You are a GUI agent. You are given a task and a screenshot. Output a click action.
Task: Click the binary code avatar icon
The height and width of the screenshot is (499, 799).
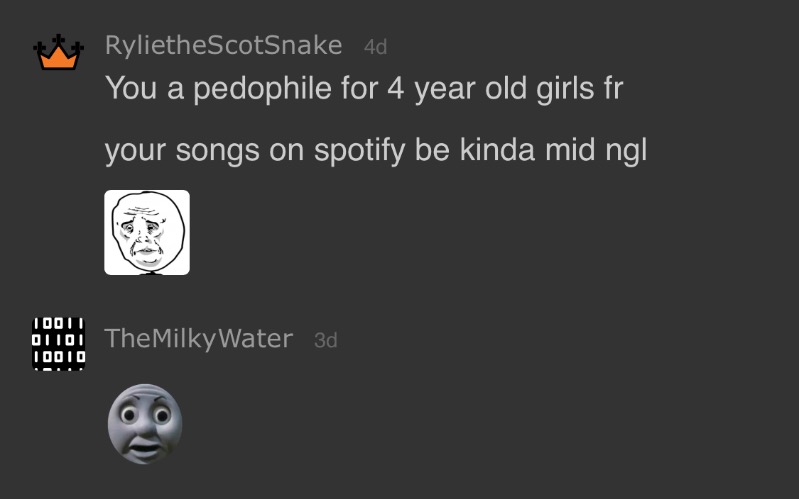click(59, 343)
